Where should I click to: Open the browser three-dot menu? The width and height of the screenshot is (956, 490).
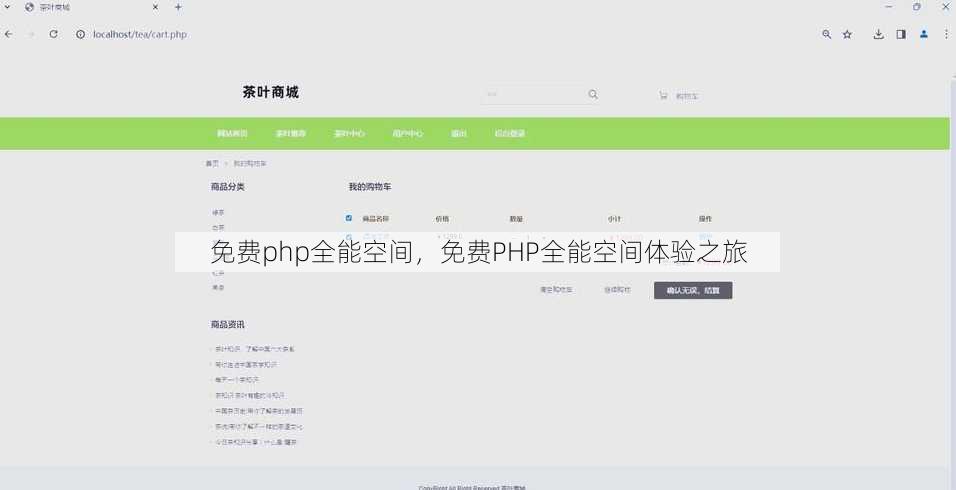[x=947, y=35]
